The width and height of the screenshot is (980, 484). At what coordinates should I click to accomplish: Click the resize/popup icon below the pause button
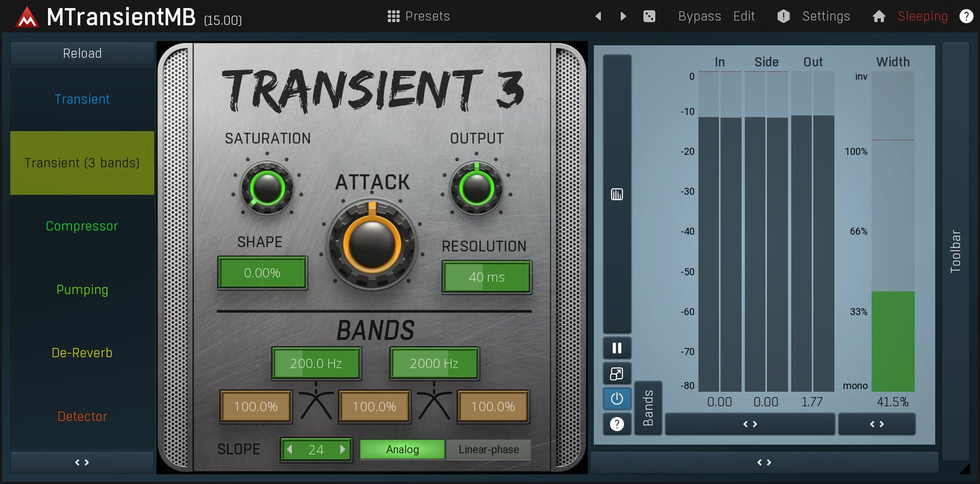coord(616,373)
